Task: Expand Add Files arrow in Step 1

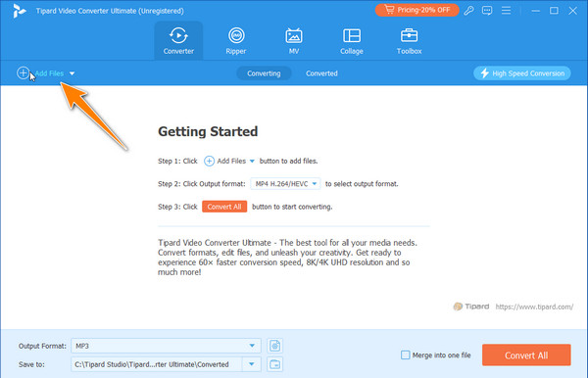Action: (x=252, y=161)
